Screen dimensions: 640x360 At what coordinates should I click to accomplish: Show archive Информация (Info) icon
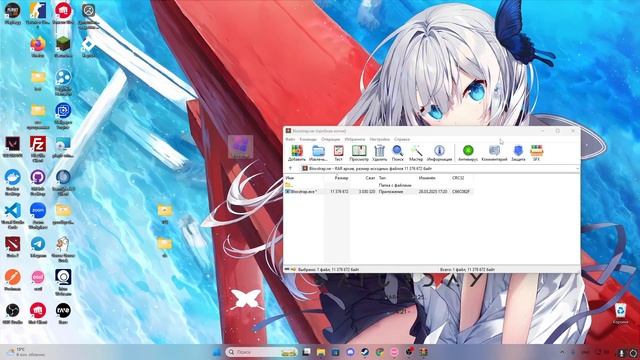[439, 153]
